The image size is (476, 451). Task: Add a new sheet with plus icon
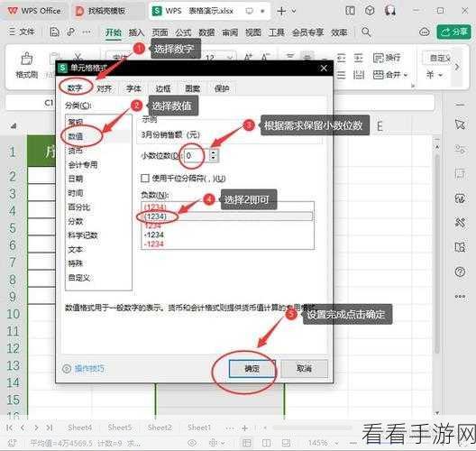point(244,428)
